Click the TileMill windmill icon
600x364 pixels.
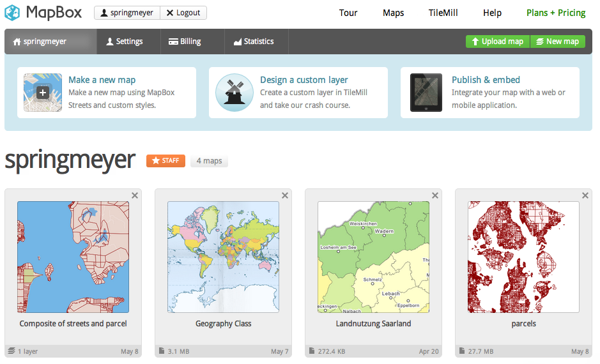[234, 93]
